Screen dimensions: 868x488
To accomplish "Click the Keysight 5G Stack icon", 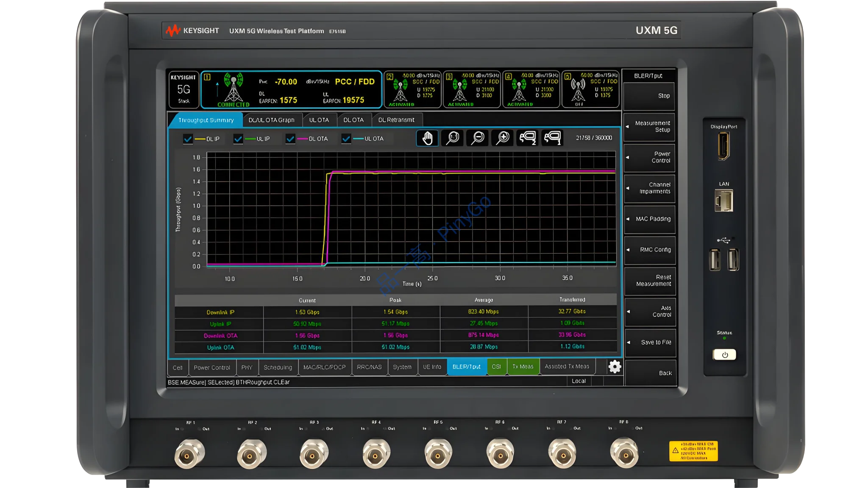I will click(x=184, y=89).
